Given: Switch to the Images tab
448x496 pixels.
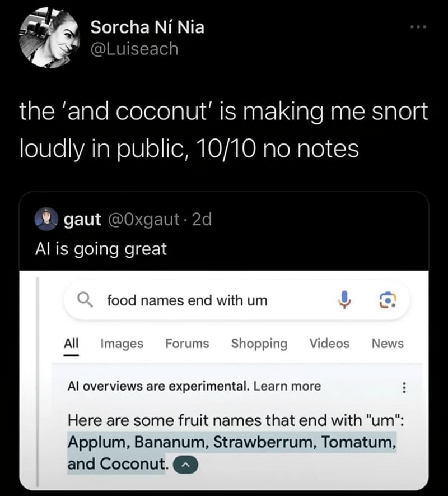Looking at the screenshot, I should pos(122,344).
